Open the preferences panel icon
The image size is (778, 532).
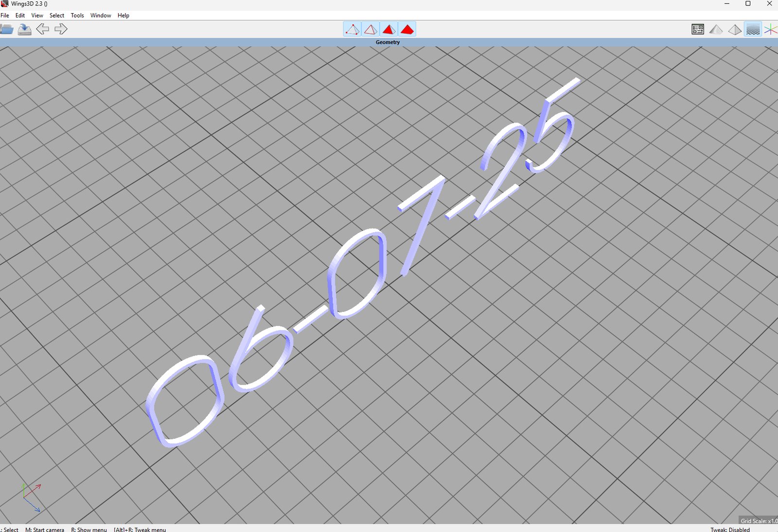tap(698, 30)
